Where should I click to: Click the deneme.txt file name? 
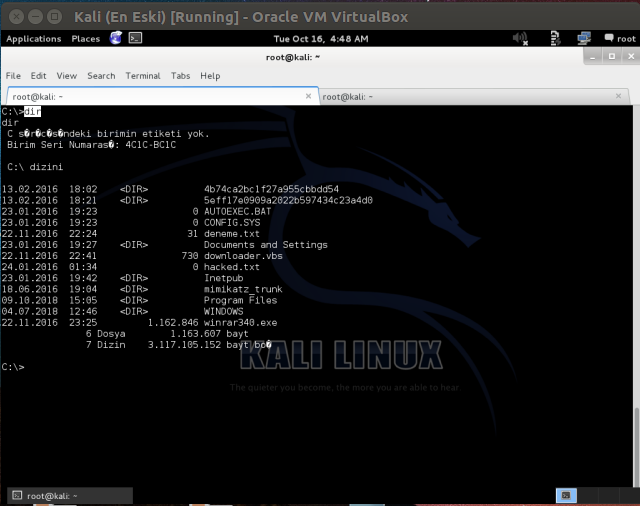pos(232,234)
